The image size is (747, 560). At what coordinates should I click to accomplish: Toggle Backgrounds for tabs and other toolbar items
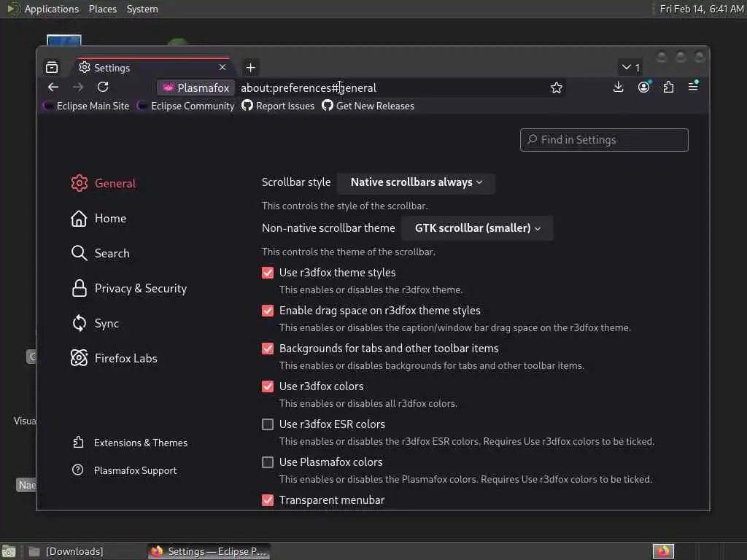[x=268, y=349]
